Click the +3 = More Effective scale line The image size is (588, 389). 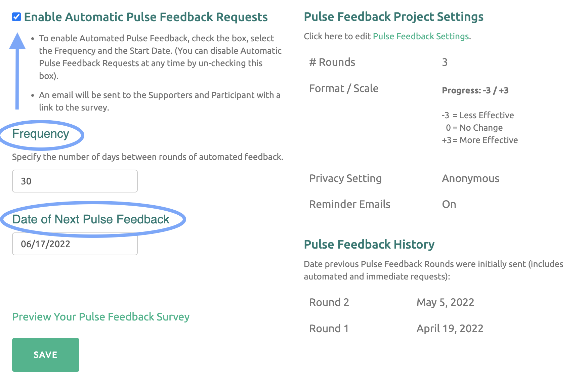click(480, 140)
